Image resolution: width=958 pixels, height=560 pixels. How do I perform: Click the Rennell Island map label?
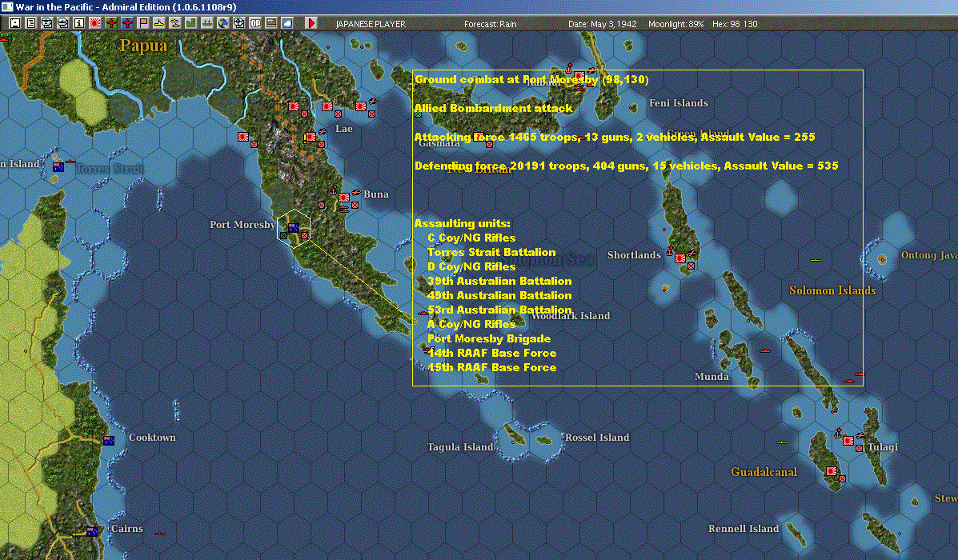(744, 528)
